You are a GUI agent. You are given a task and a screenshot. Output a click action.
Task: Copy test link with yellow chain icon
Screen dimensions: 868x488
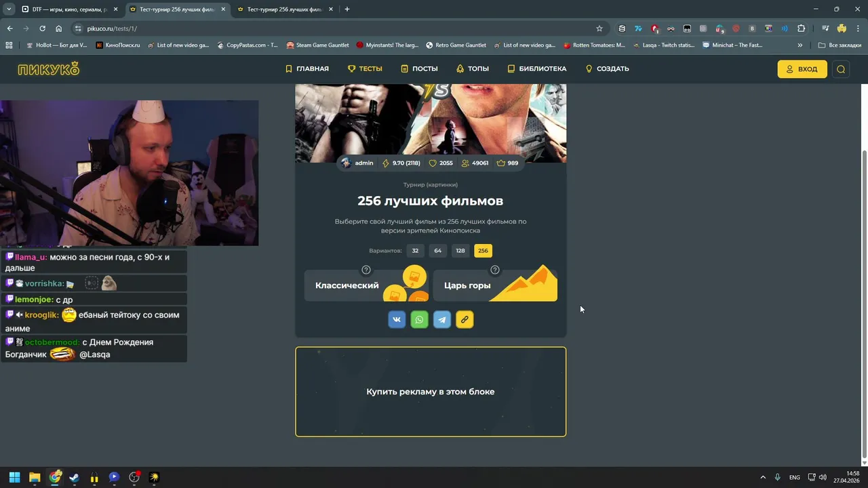pyautogui.click(x=465, y=319)
